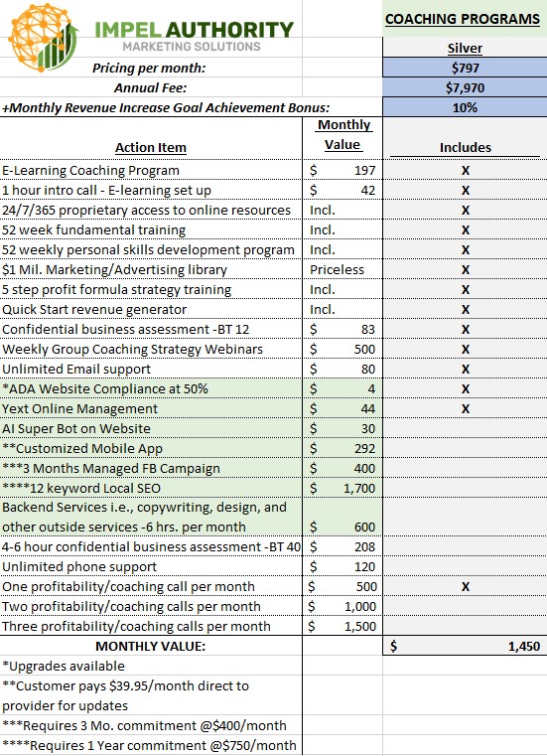Select 'Weekly Group Coaching Strategy Webinars'
Screen dimensions: 547x756
[132, 349]
